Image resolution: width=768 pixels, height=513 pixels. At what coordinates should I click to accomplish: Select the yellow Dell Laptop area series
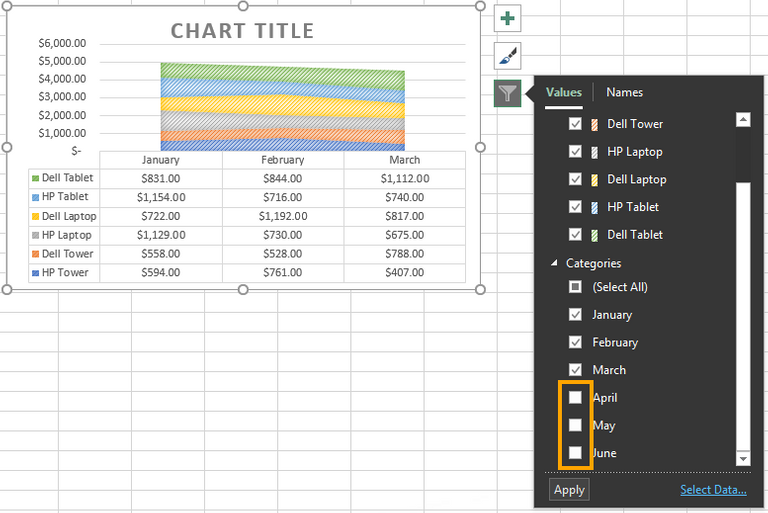pos(283,104)
